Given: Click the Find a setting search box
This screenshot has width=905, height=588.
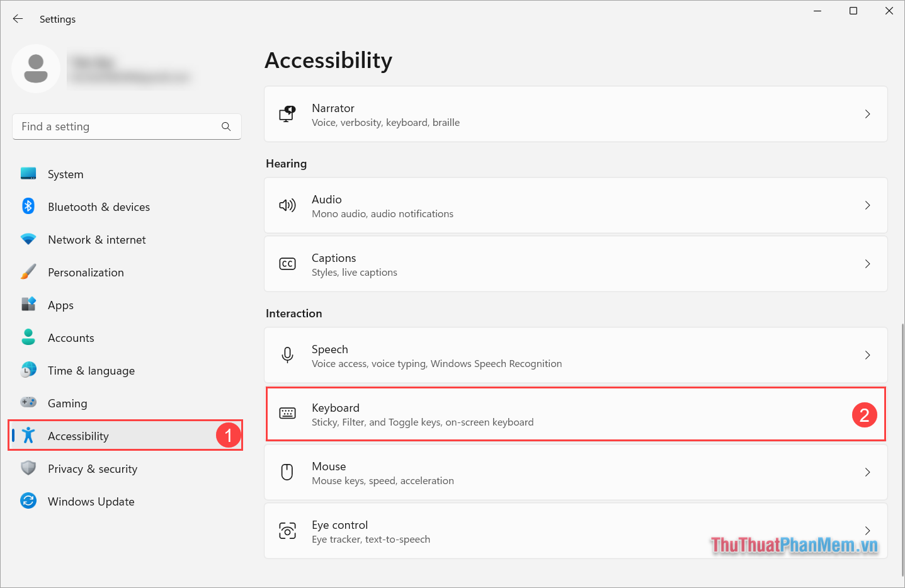Looking at the screenshot, I should point(120,127).
